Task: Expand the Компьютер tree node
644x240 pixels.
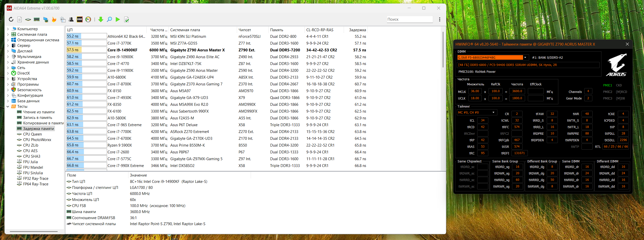Action: click(8, 29)
